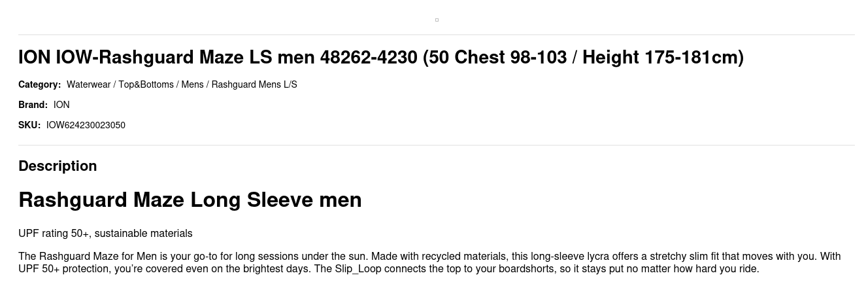Image resolution: width=868 pixels, height=305 pixels.
Task: Click the product code 48262-4230 in title
Action: pyautogui.click(x=368, y=58)
